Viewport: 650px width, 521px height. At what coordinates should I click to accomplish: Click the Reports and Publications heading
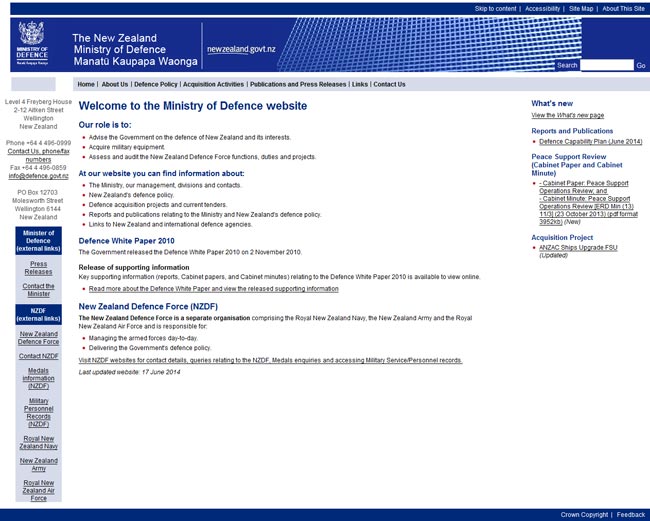pyautogui.click(x=572, y=131)
